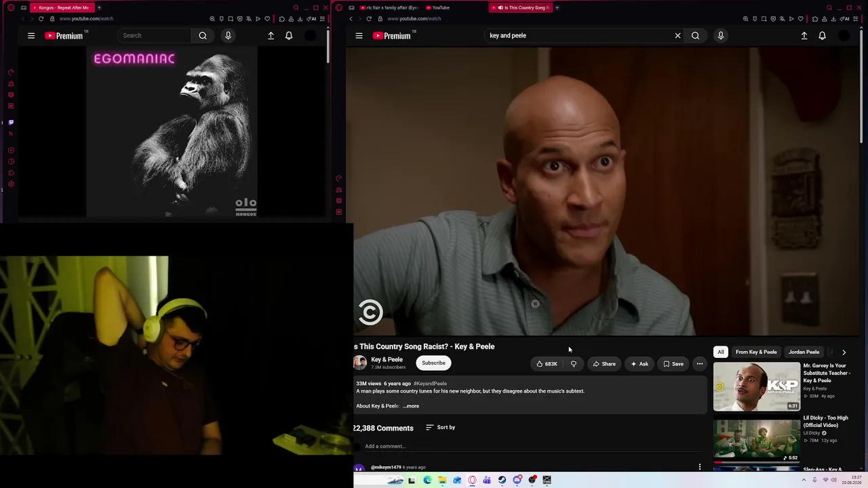Open Opera browser from the taskbar
This screenshot has height=488, width=868.
[472, 480]
